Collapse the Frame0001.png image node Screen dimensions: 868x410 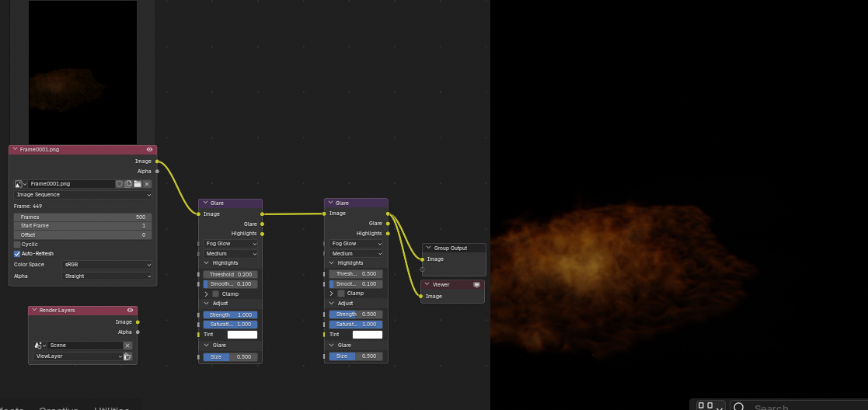tap(15, 149)
